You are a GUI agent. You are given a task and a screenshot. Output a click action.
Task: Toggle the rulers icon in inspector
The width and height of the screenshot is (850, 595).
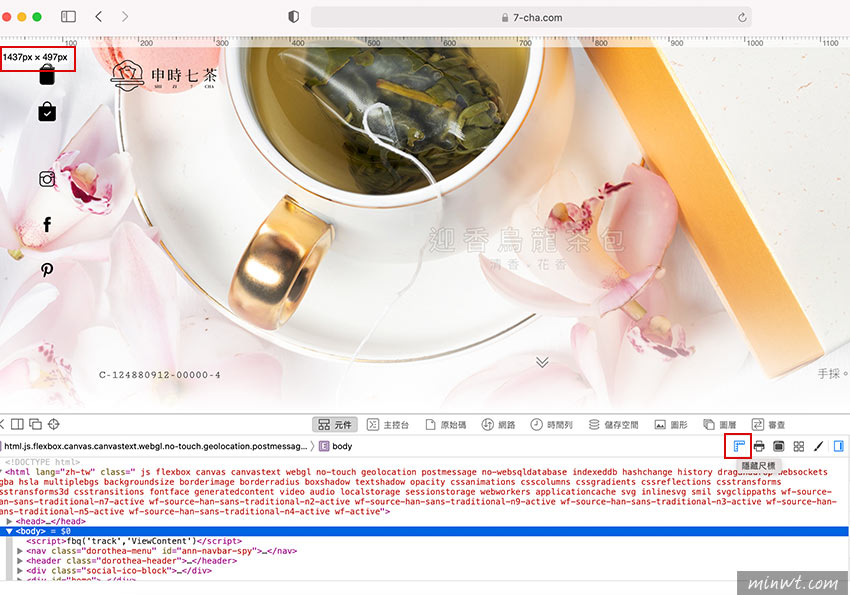[x=738, y=447]
